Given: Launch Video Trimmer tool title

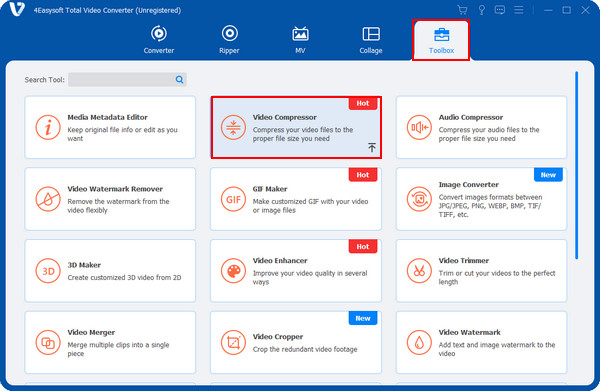Looking at the screenshot, I should pyautogui.click(x=464, y=261).
